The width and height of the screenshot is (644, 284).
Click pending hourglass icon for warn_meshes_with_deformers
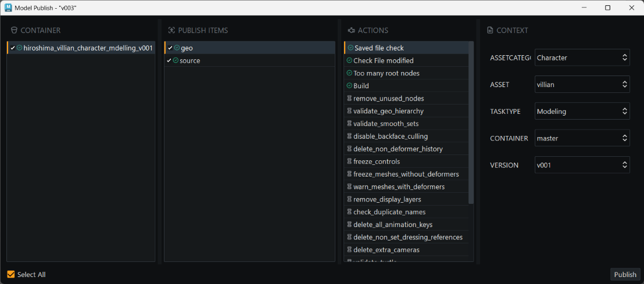point(349,187)
